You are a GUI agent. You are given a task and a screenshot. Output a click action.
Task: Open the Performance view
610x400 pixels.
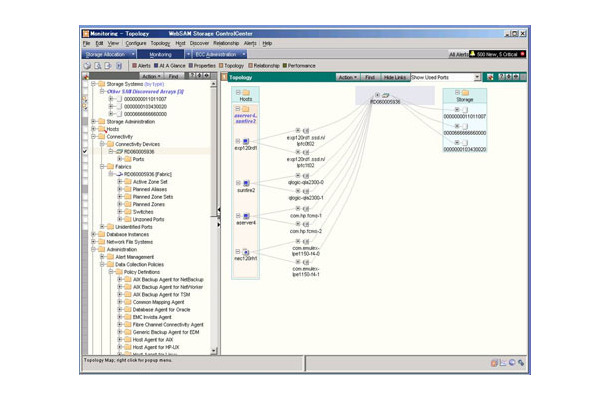[x=299, y=66]
